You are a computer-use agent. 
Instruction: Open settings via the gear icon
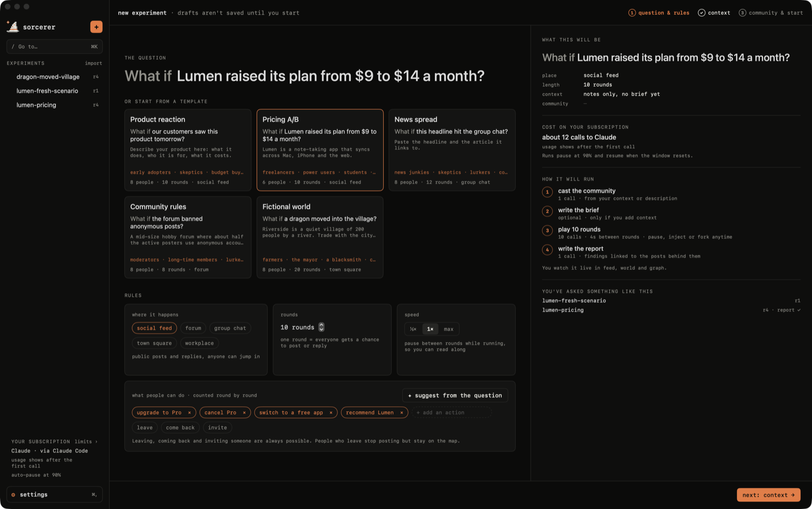[13, 495]
